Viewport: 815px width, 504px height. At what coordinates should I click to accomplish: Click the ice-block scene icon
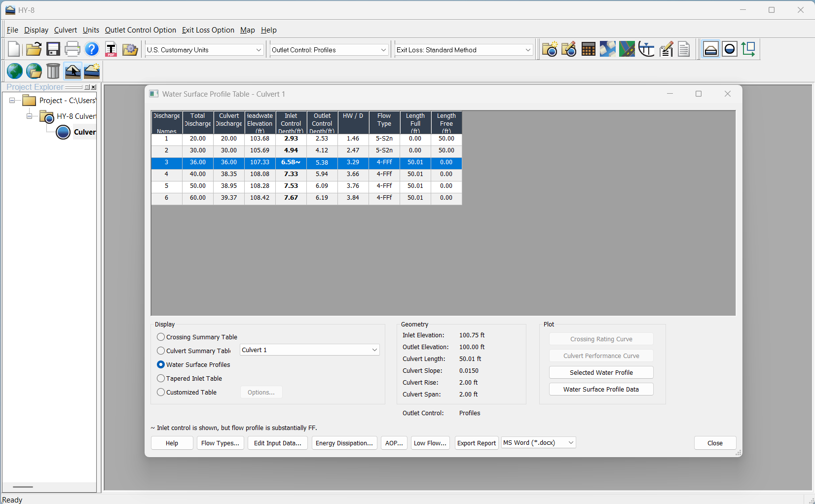[607, 49]
